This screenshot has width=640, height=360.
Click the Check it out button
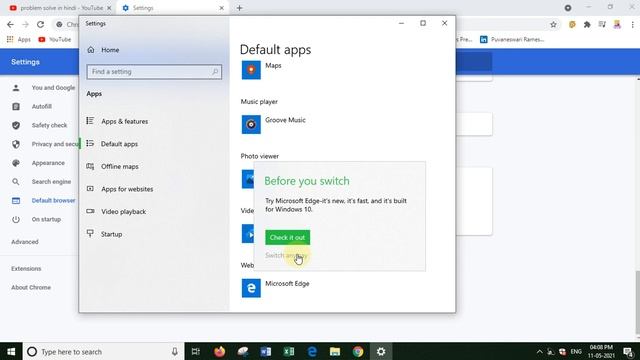[x=287, y=237]
